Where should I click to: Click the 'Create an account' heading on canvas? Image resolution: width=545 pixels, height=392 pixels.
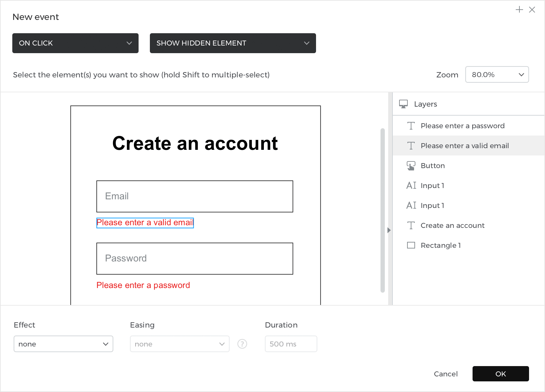(195, 144)
